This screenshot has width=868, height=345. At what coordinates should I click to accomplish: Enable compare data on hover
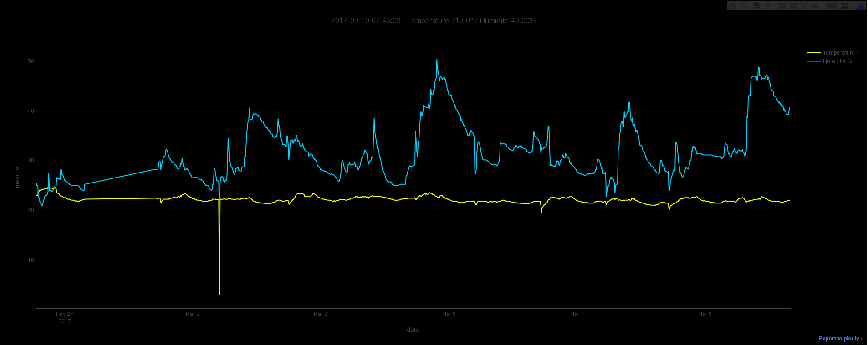click(x=844, y=6)
